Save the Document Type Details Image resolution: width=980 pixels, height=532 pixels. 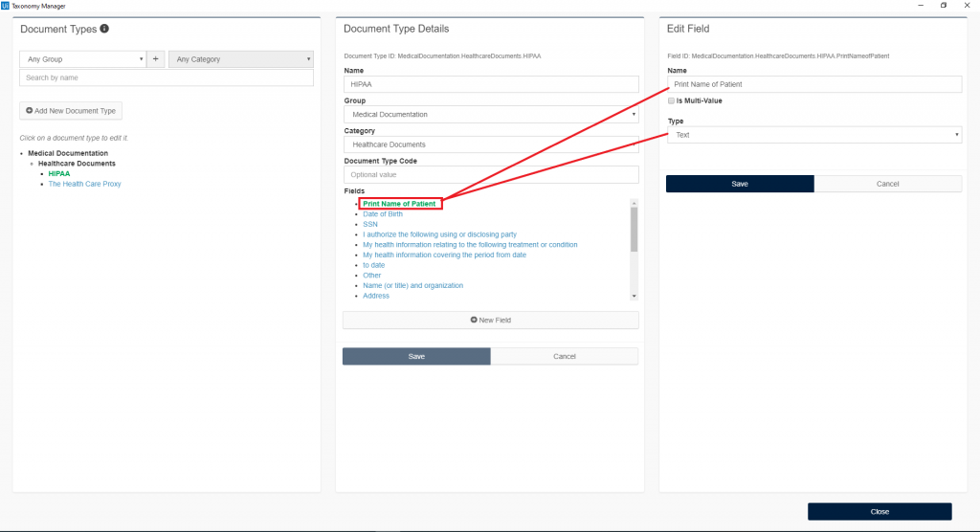[416, 356]
